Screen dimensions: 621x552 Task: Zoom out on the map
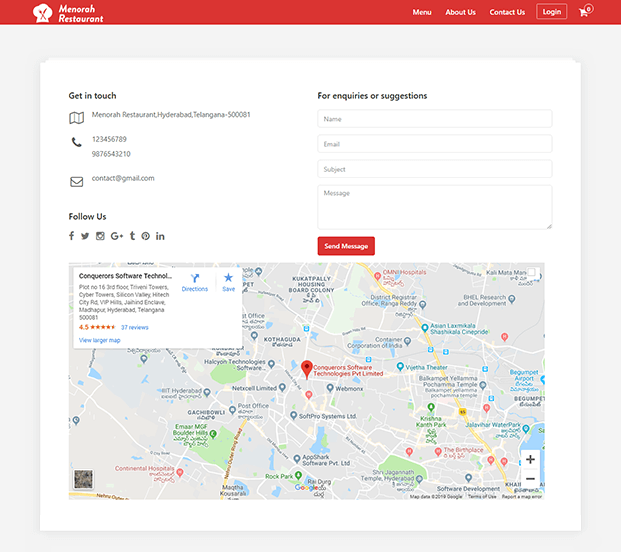530,478
